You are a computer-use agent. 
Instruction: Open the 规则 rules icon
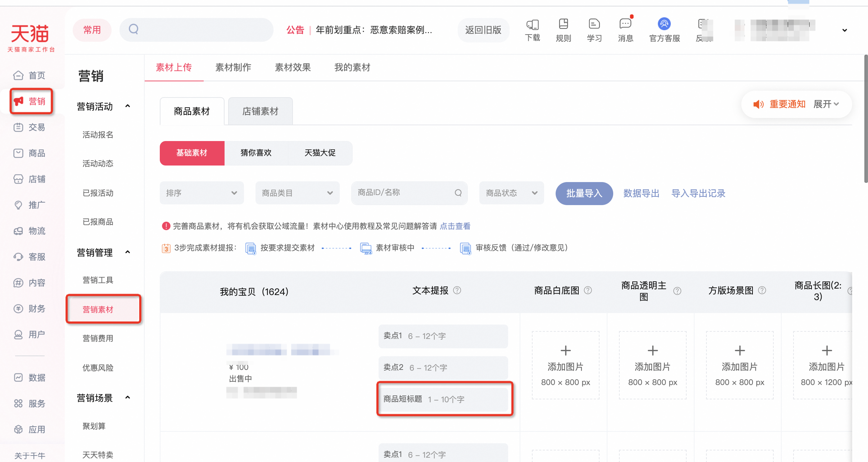(563, 30)
